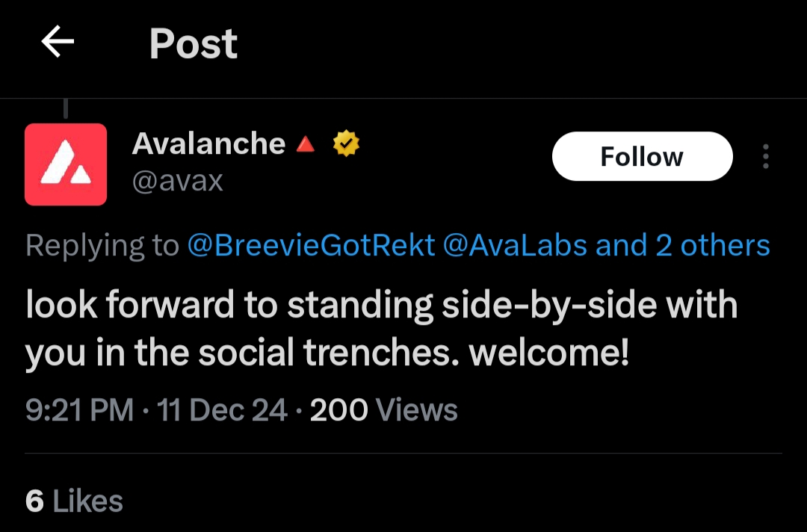View the 200 Views count
The width and height of the screenshot is (807, 532).
click(x=383, y=409)
